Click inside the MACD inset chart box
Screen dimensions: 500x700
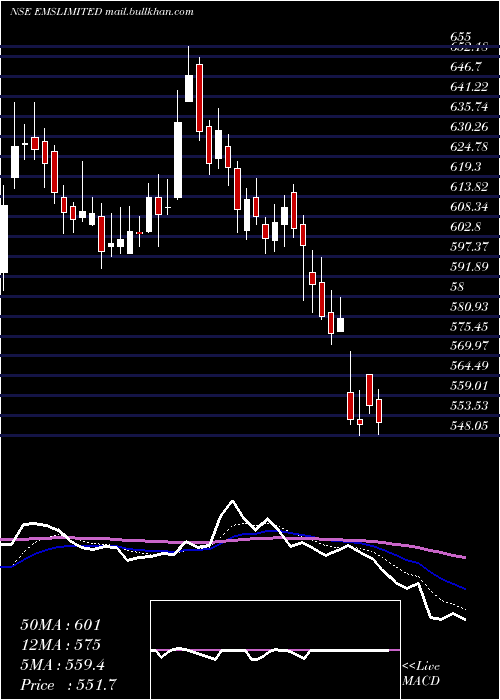[275, 650]
